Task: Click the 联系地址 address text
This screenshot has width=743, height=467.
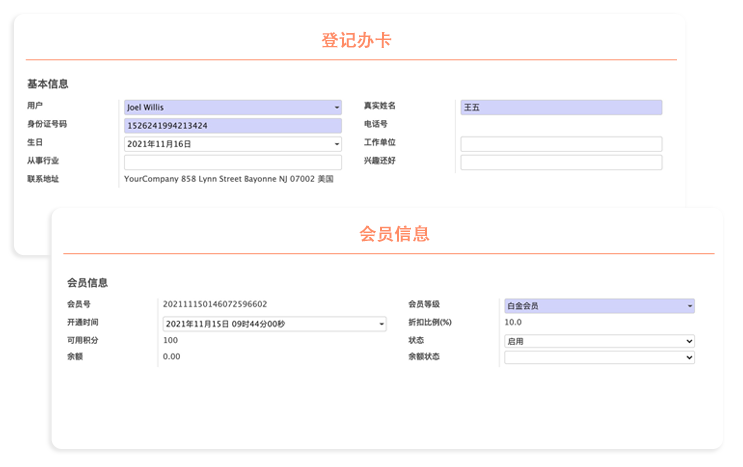Action: (x=228, y=180)
